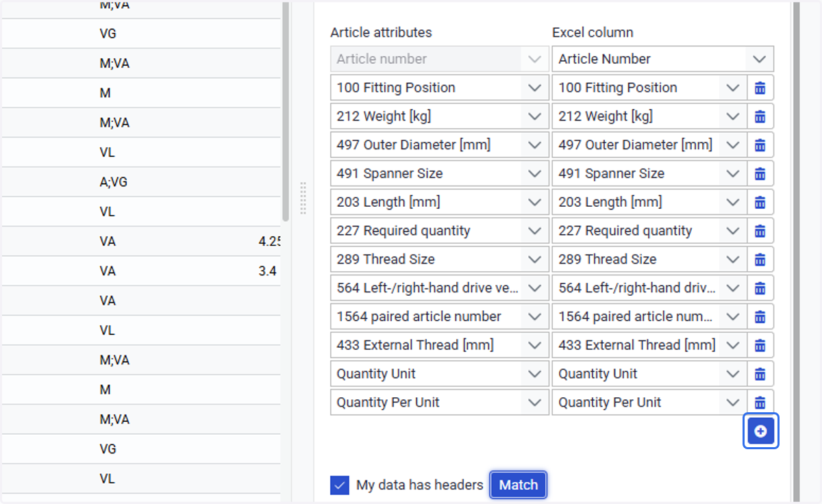Open 497 Outer Diameter Excel column dropdown

[x=733, y=145]
